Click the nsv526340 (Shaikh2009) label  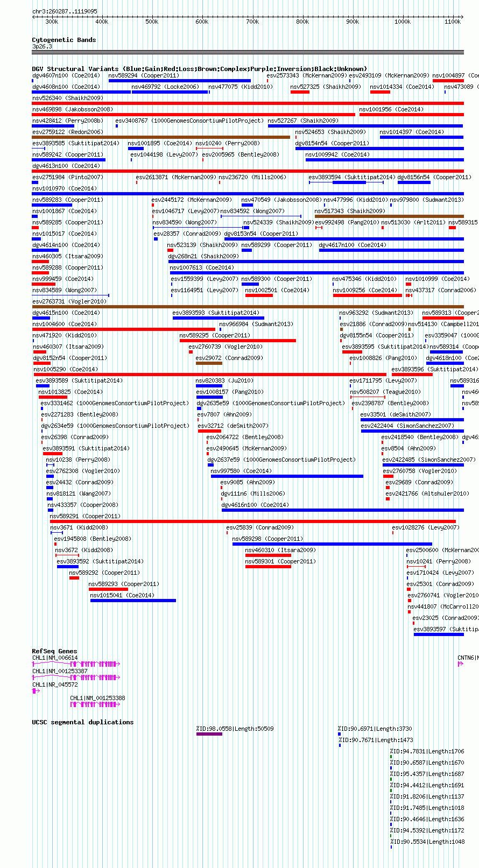68,98
